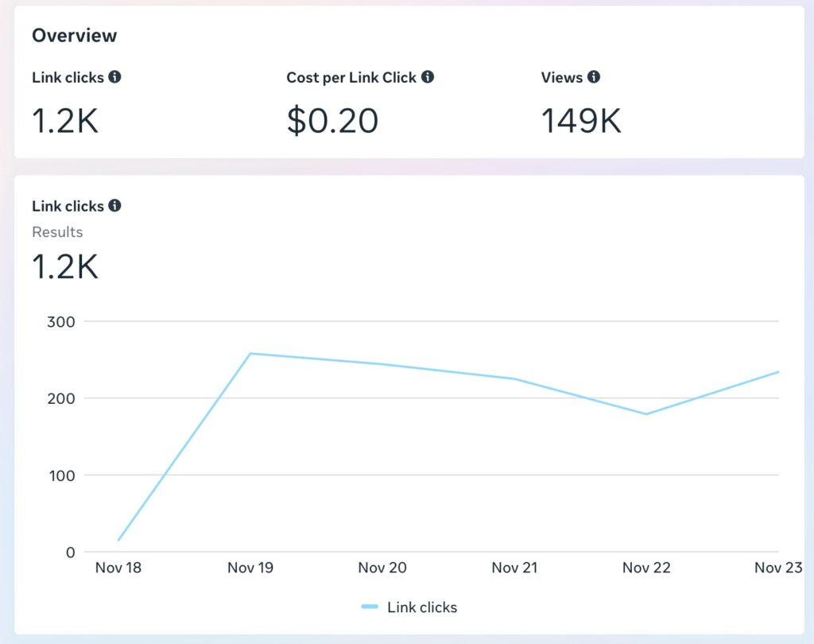Image resolution: width=814 pixels, height=644 pixels.
Task: Click the blue legend line swatch
Action: tap(370, 607)
